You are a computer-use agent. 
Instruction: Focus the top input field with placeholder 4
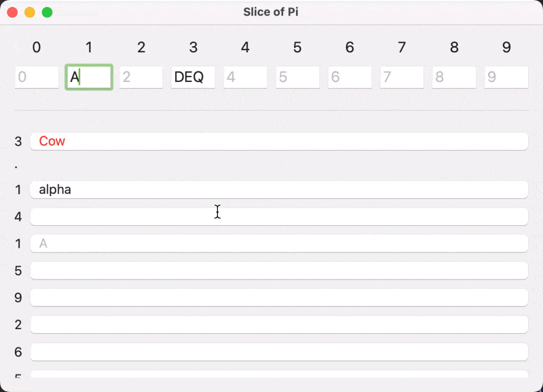coord(245,77)
